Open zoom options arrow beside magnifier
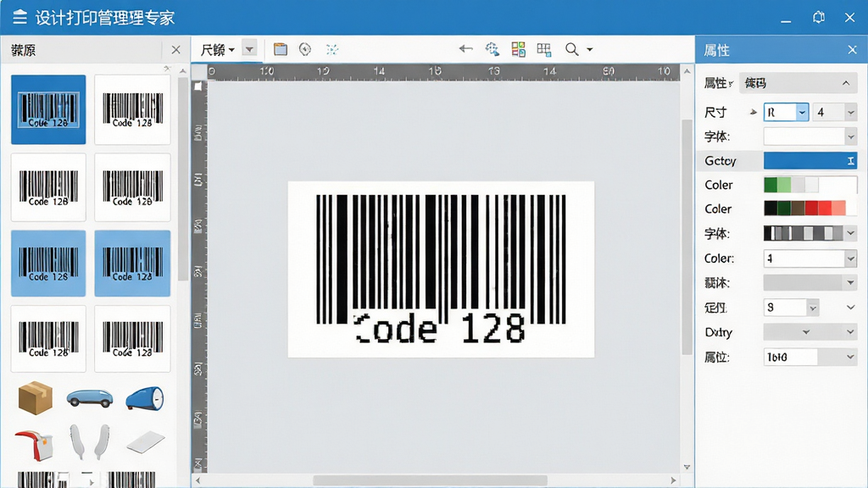Viewport: 868px width, 488px height. [x=590, y=50]
